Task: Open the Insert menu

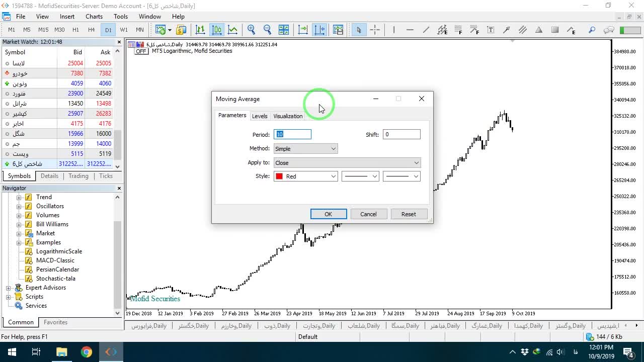Action: pos(67,17)
